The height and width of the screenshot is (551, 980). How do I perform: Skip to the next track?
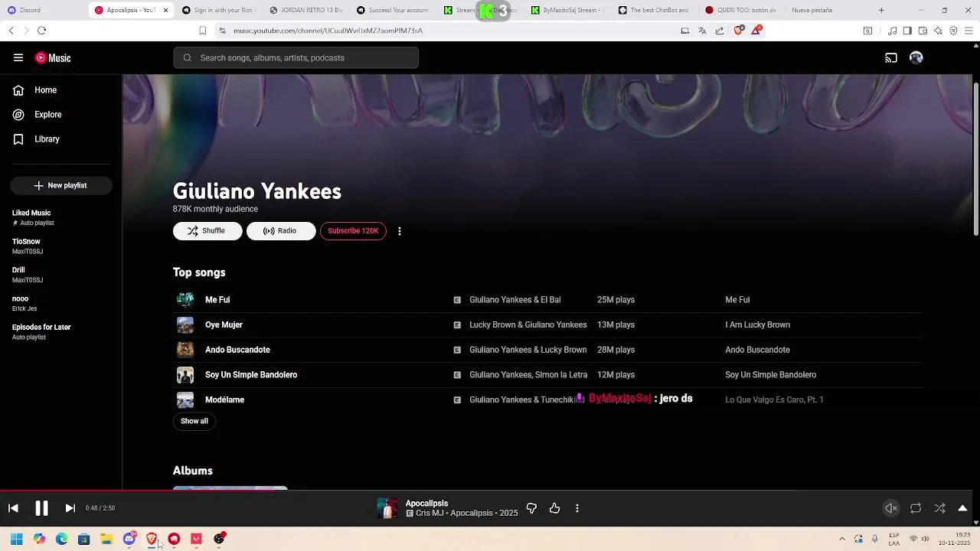click(x=70, y=508)
